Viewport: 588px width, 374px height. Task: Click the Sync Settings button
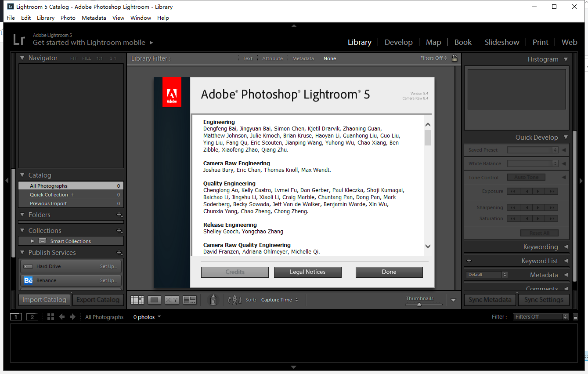coord(544,300)
